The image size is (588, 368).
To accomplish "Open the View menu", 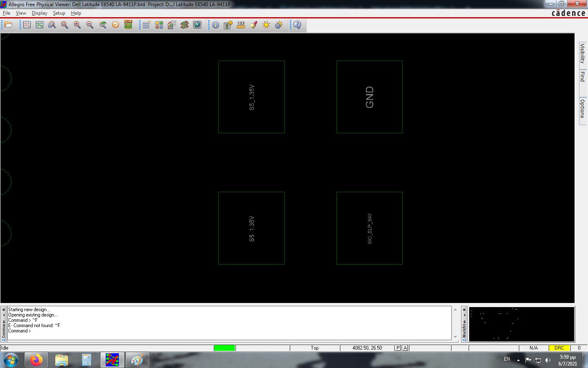I will [x=21, y=13].
